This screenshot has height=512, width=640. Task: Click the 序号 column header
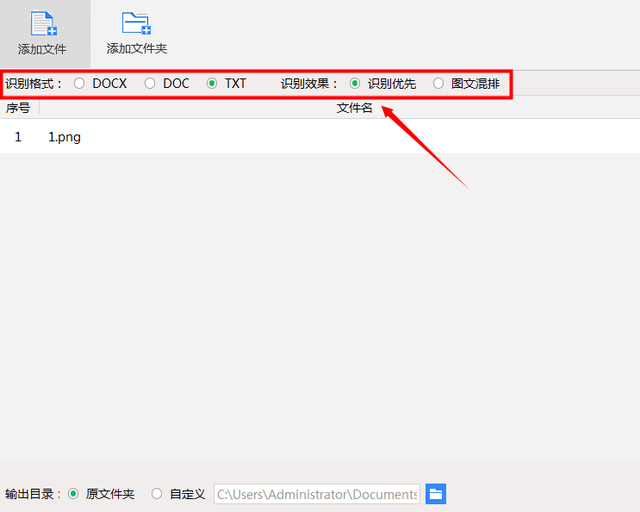click(18, 108)
